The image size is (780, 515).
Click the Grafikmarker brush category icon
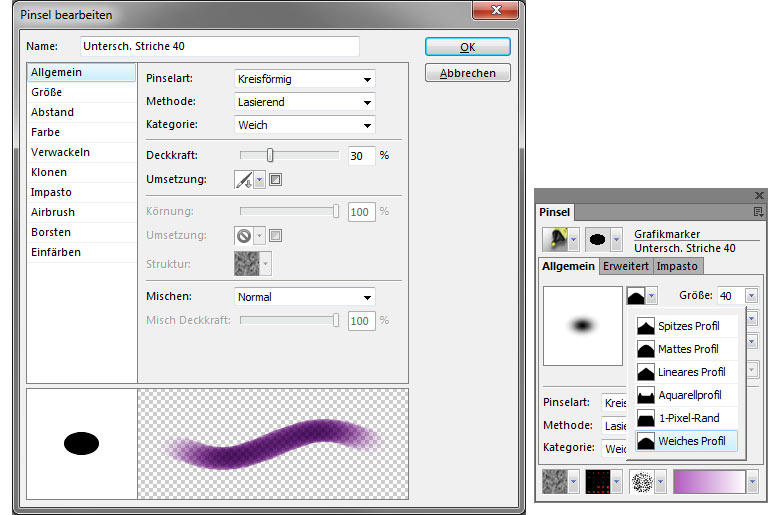click(555, 240)
